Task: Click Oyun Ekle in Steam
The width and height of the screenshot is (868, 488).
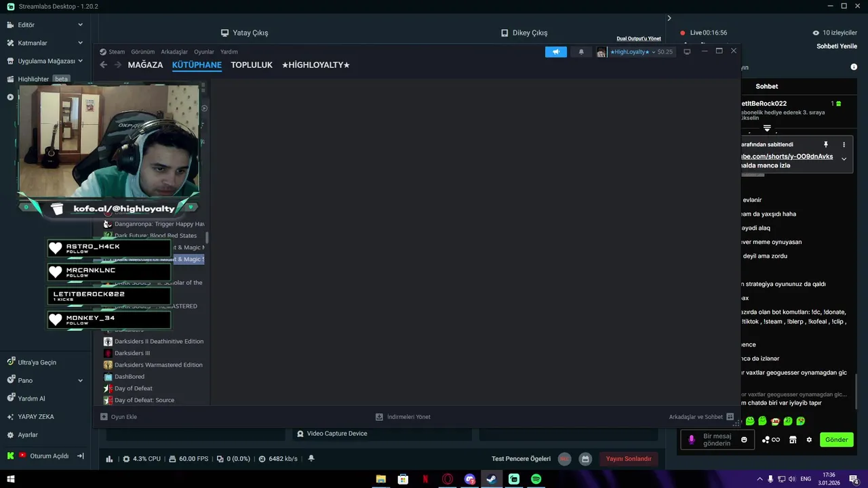Action: tap(119, 417)
